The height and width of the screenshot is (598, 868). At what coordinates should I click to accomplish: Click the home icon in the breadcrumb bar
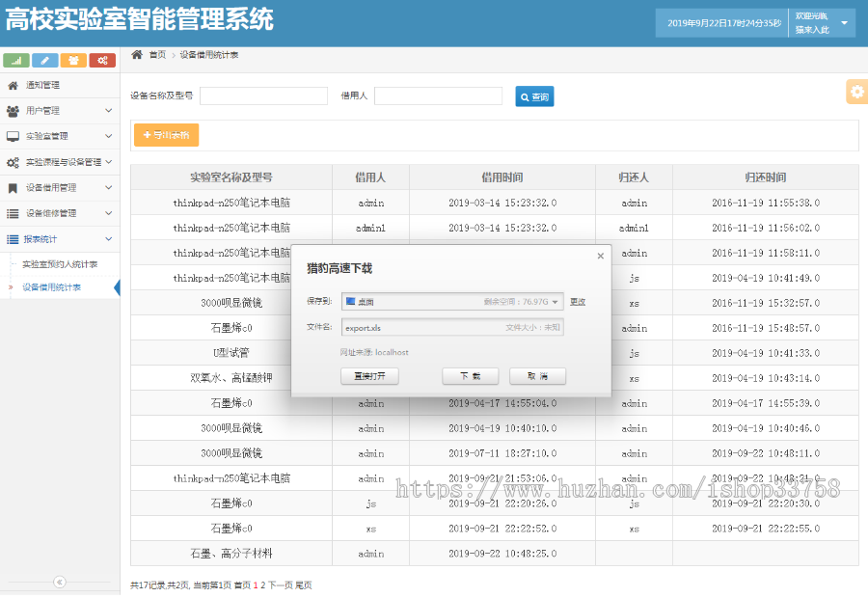[x=135, y=56]
